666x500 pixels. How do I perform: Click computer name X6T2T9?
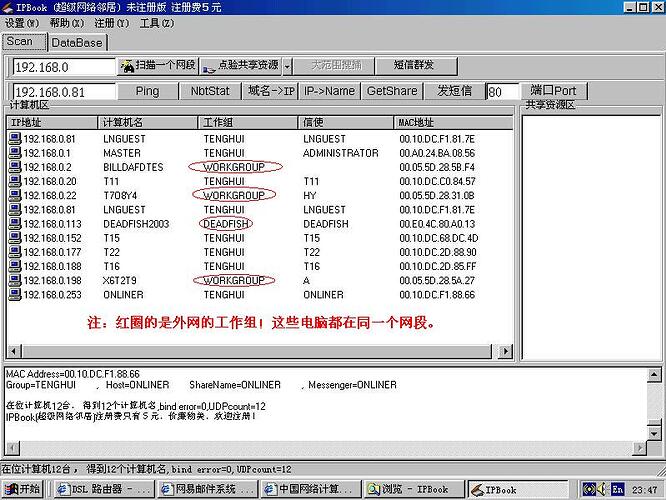pyautogui.click(x=120, y=280)
